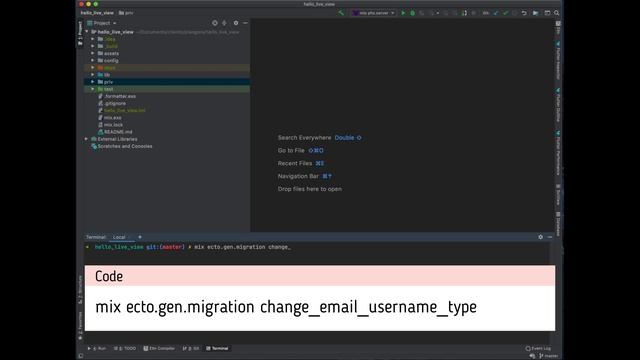Click the green Commit checkmark icon
Screen dimensions: 640x360
point(505,13)
